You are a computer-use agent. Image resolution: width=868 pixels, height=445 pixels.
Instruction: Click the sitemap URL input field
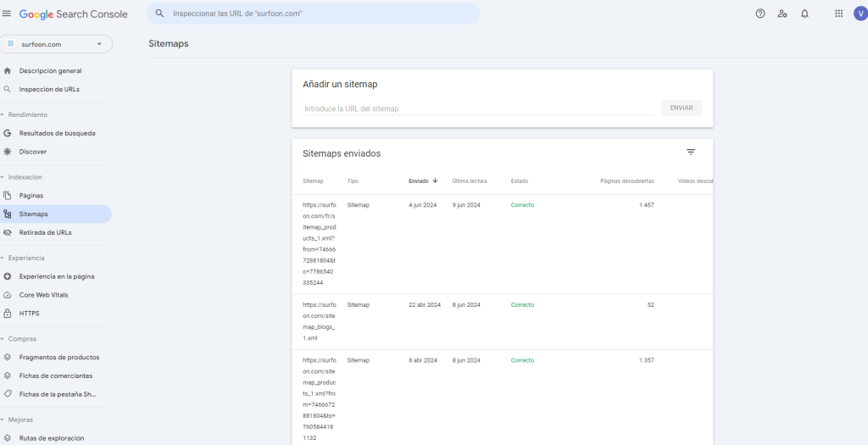pos(478,108)
